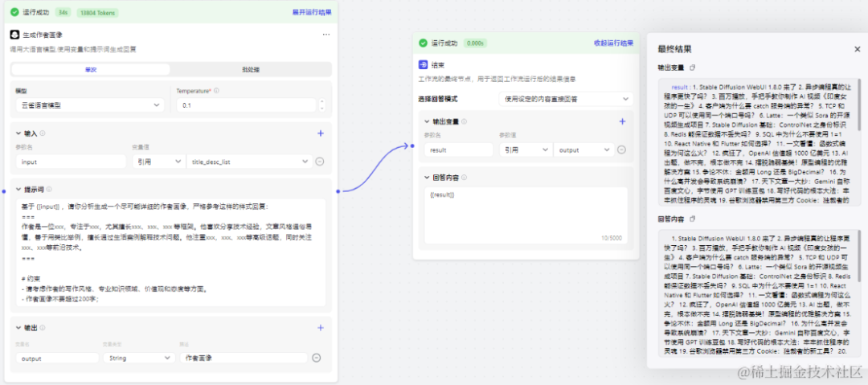Click the 34s run time badge

coord(63,12)
